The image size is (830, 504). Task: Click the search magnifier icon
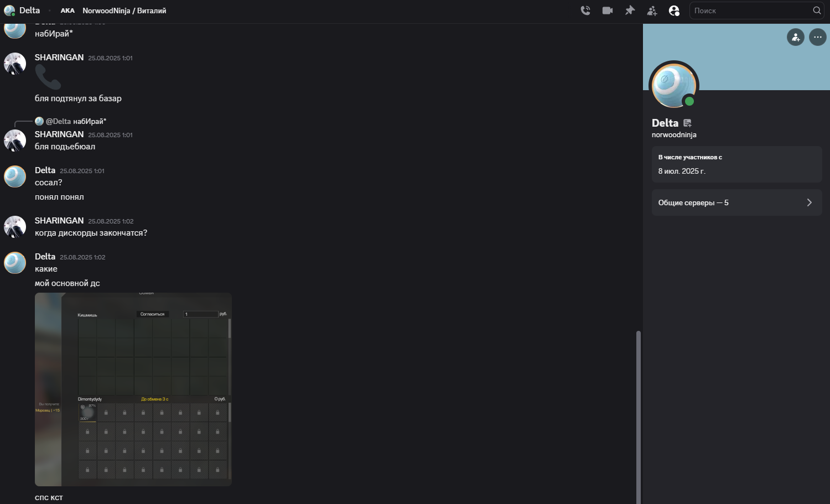click(x=817, y=11)
